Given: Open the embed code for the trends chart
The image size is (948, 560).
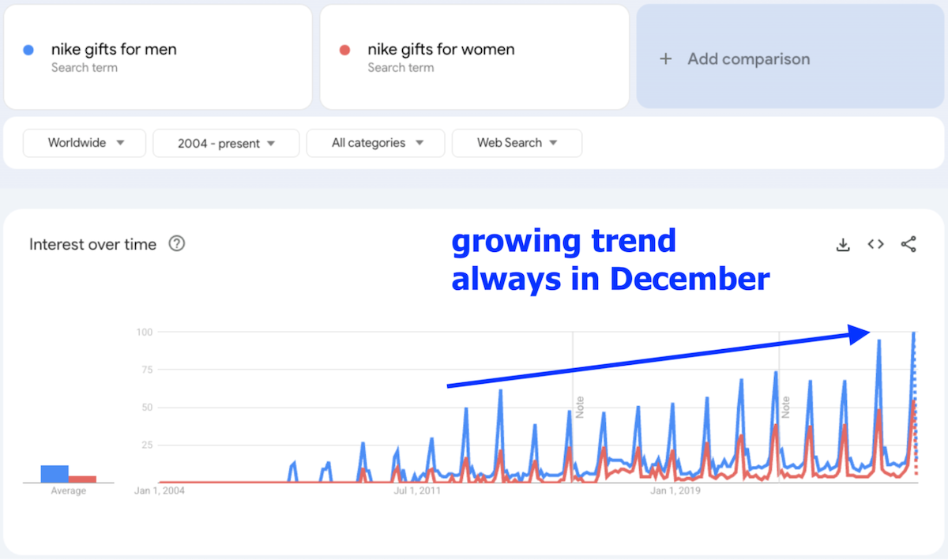Looking at the screenshot, I should pos(875,244).
